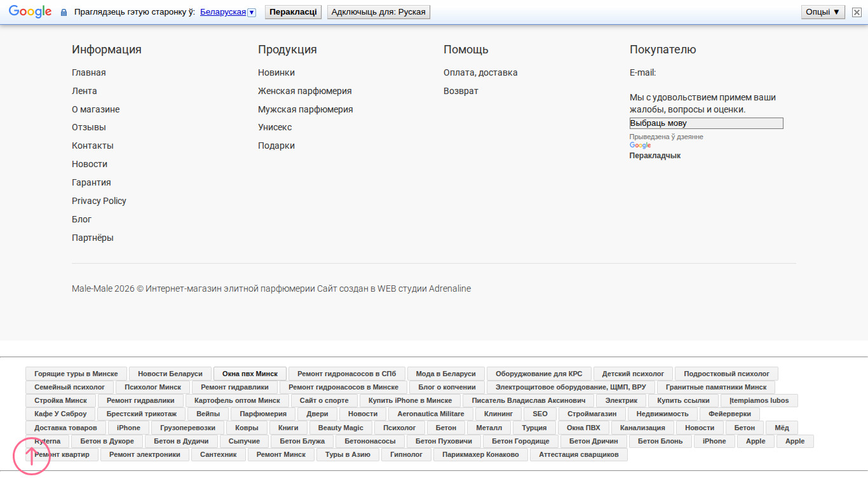The width and height of the screenshot is (868, 488).
Task: Click the Грузоперевозки tag
Action: coord(187,428)
